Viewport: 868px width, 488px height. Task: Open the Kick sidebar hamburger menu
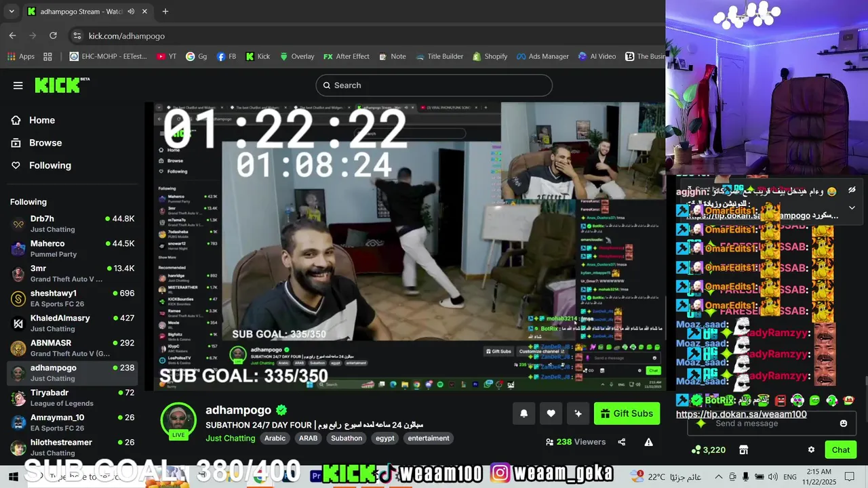click(18, 85)
